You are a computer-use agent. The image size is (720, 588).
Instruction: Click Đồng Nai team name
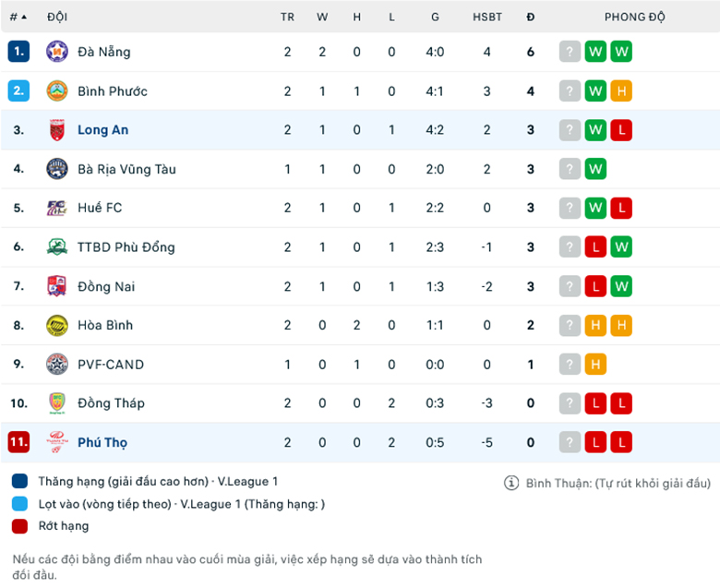106,286
